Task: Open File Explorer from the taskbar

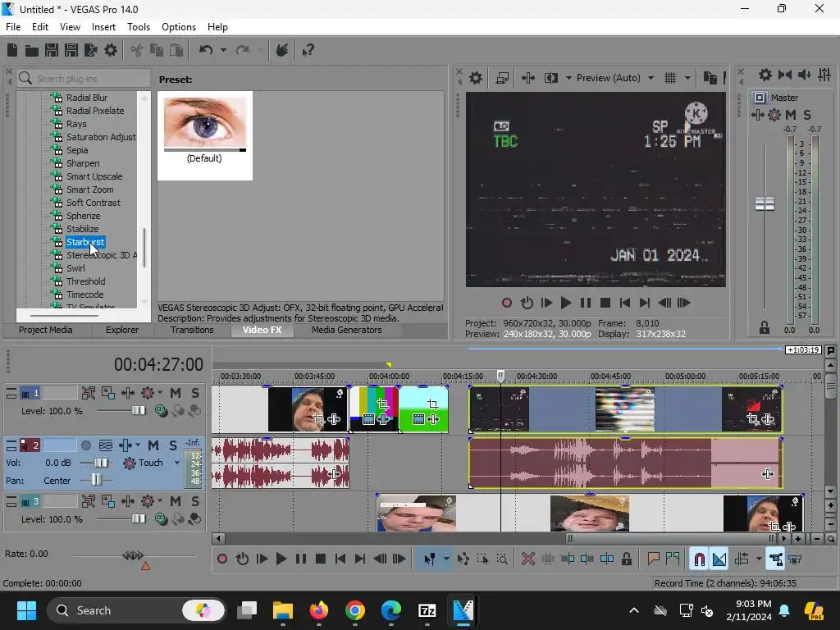Action: point(282,610)
